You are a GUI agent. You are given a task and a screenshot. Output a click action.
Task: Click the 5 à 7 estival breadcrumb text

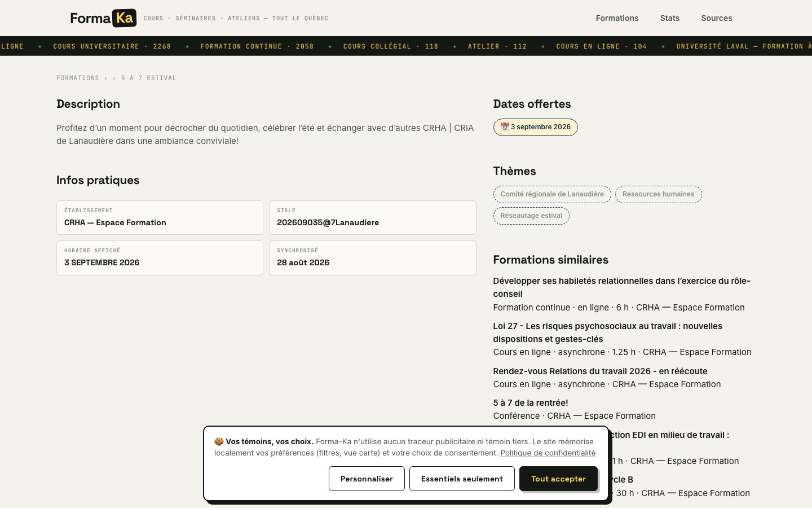click(x=148, y=78)
